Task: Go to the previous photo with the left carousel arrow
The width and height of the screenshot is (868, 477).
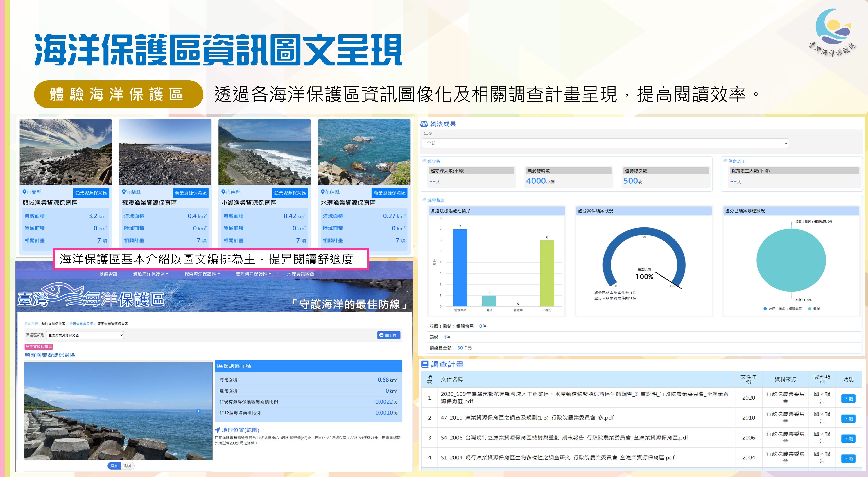Action: coord(37,411)
